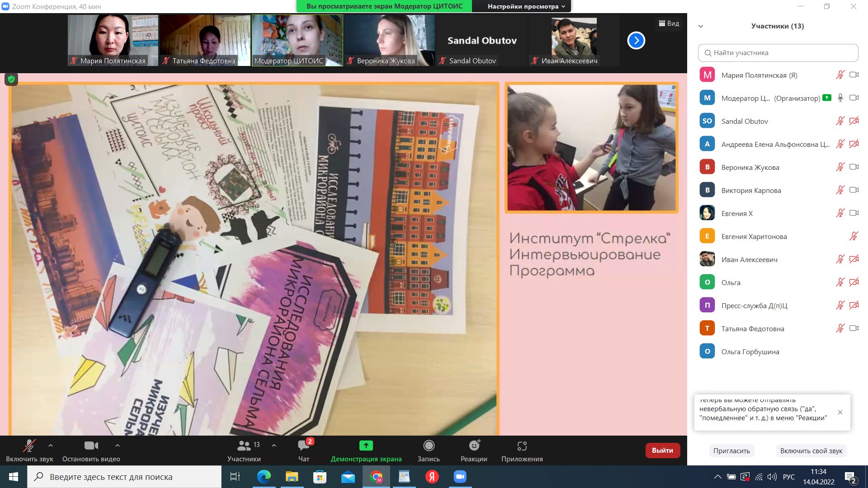Screen dimensions: 868x488
Task: Click the Найти участника search field
Action: click(778, 53)
